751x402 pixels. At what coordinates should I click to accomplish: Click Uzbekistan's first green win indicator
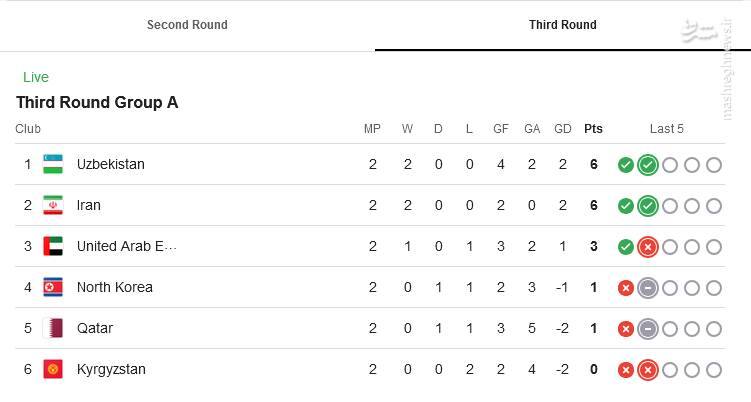pos(626,165)
